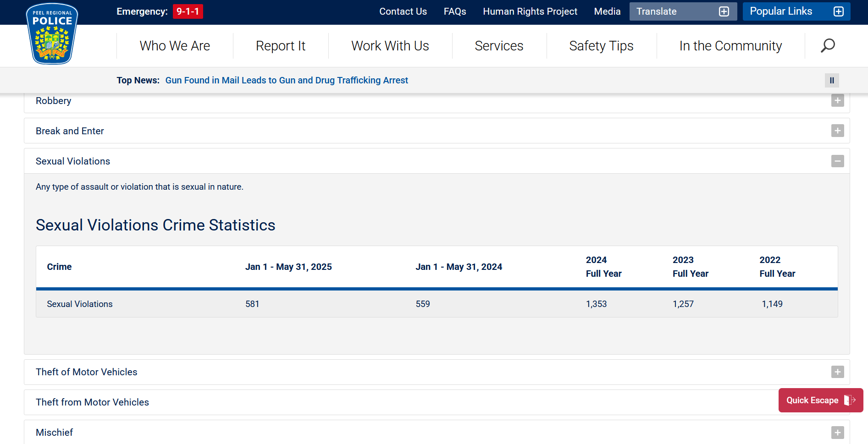Open the Who We Are menu
The height and width of the screenshot is (444, 868).
point(175,46)
